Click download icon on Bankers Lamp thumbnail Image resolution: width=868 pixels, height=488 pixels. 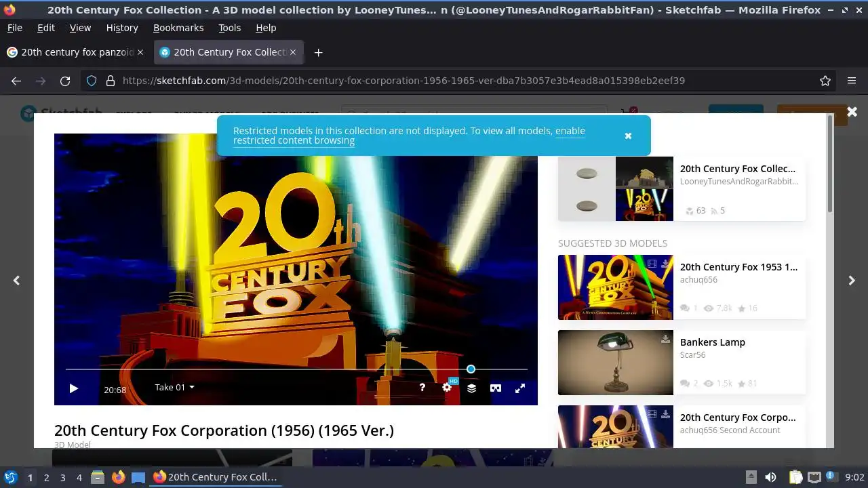tap(665, 338)
